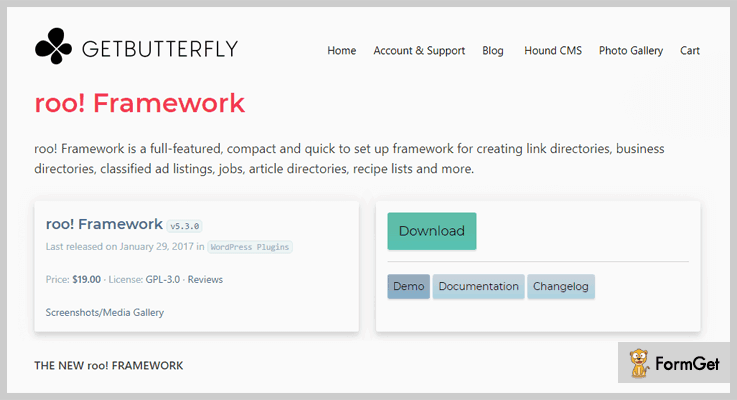This screenshot has height=400, width=737.
Task: Open the Photo Gallery menu item
Action: [631, 50]
